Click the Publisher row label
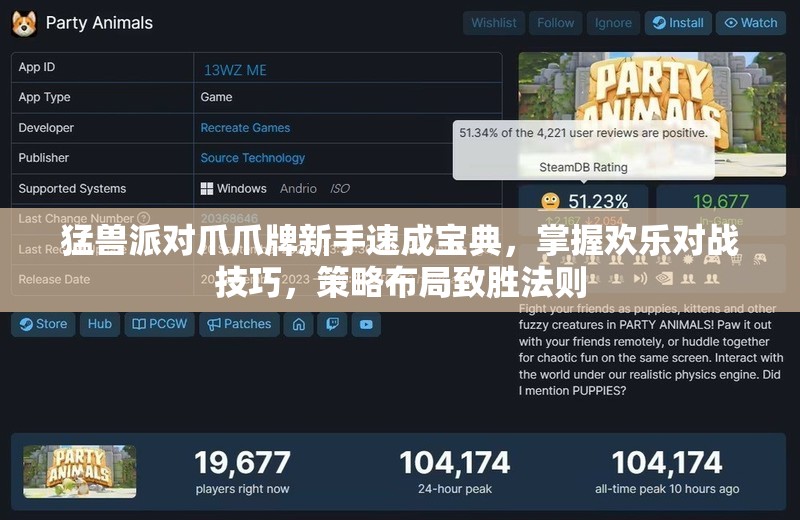Screen dimensions: 800x520 pyautogui.click(x=43, y=158)
